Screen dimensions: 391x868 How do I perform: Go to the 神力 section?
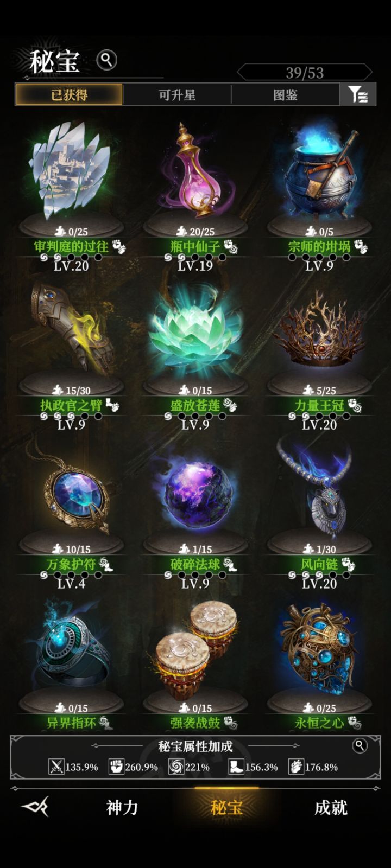[x=122, y=807]
